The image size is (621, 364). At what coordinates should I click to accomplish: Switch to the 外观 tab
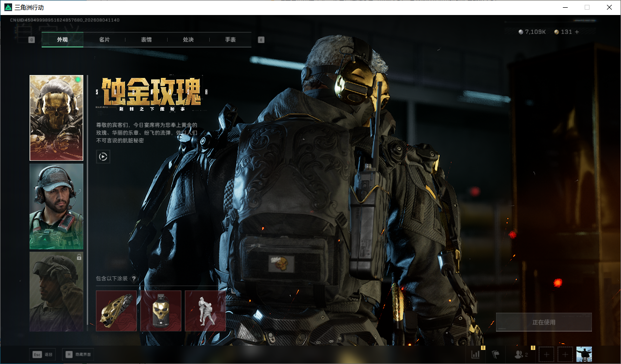coord(62,40)
